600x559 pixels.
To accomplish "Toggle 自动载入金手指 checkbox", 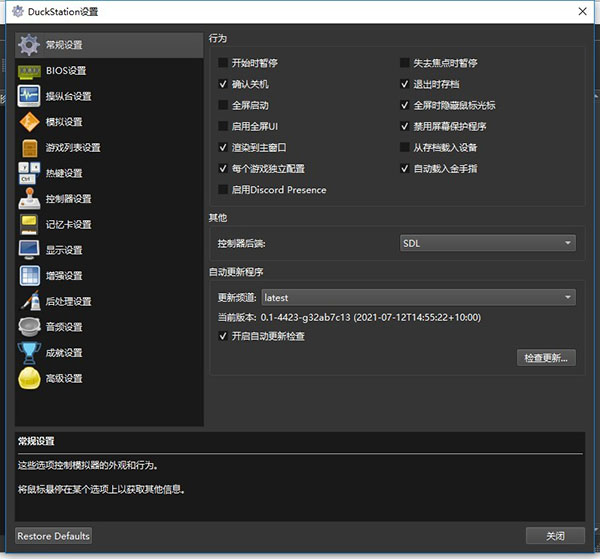I will point(405,169).
